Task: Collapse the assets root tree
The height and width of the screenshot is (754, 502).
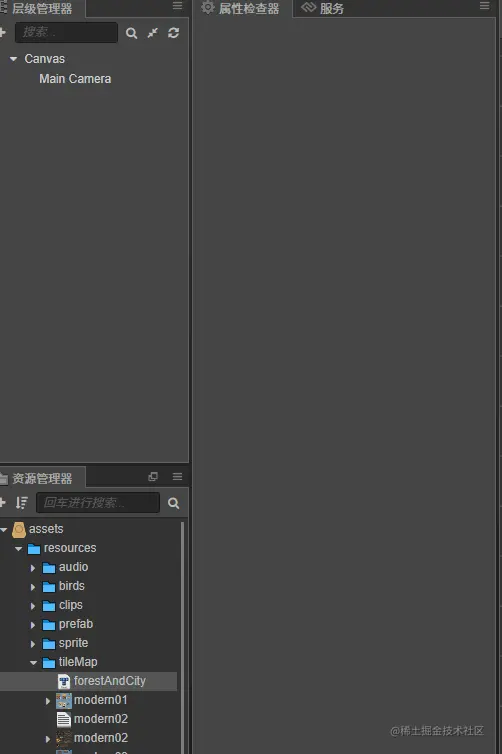Action: [3, 529]
